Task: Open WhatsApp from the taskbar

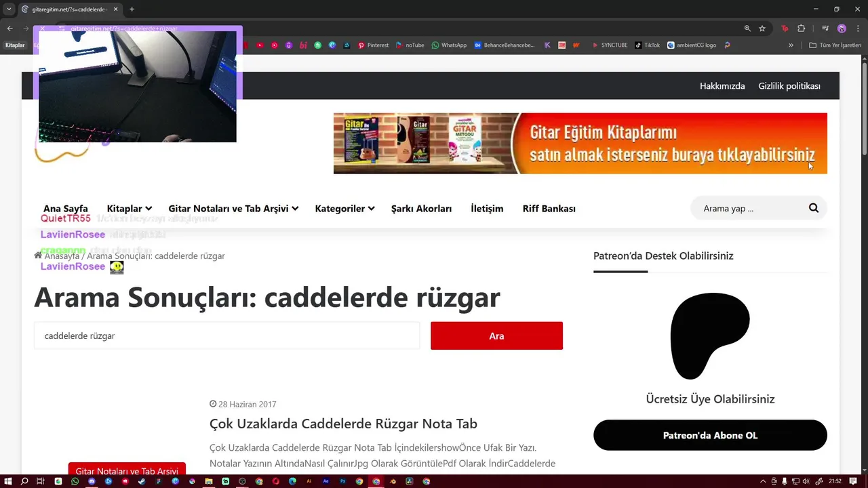Action: [75, 481]
